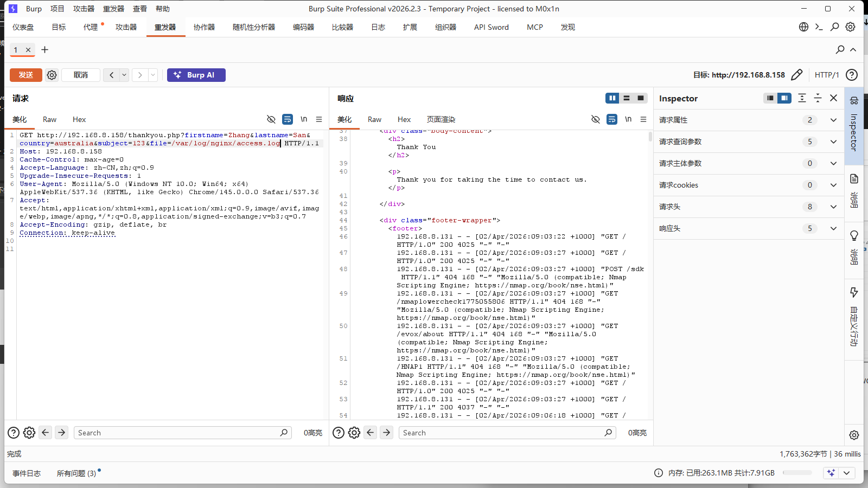This screenshot has height=488, width=868.
Task: Click the 取消 (Cancel) button
Action: point(81,75)
